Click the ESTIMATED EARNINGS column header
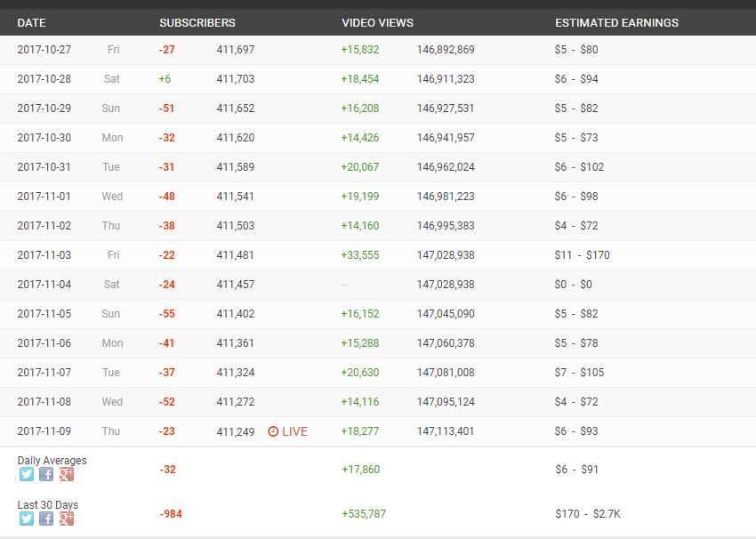 (616, 22)
